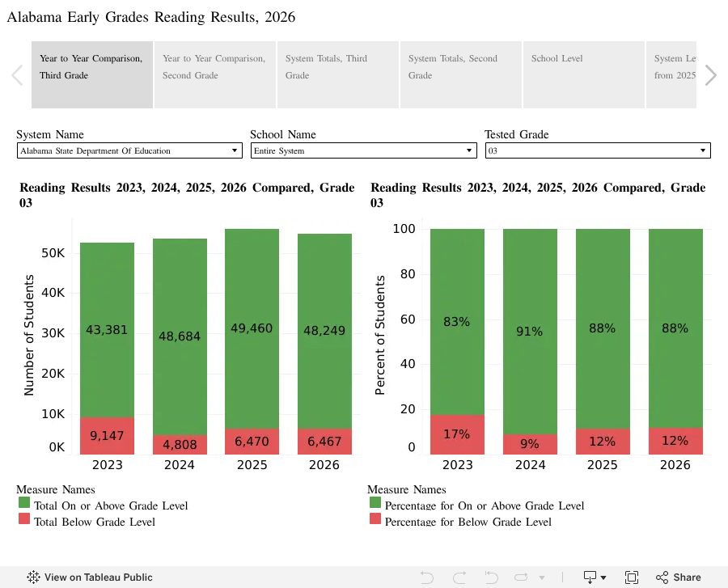The height and width of the screenshot is (588, 728).
Task: Click the Number of Students axis label
Action: pyautogui.click(x=29, y=335)
